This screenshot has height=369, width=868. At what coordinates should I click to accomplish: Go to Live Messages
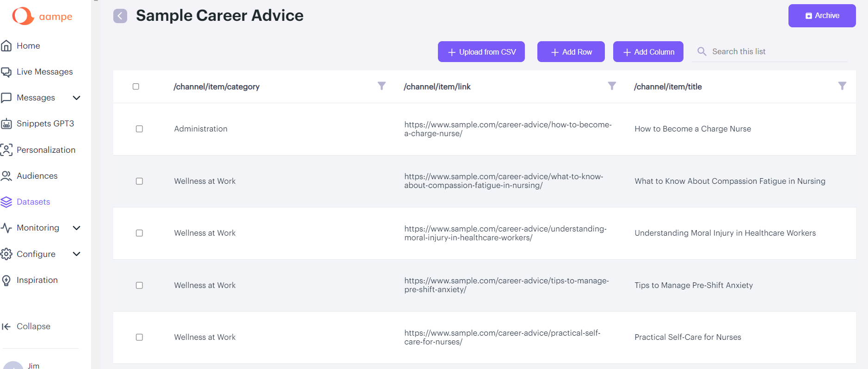44,72
